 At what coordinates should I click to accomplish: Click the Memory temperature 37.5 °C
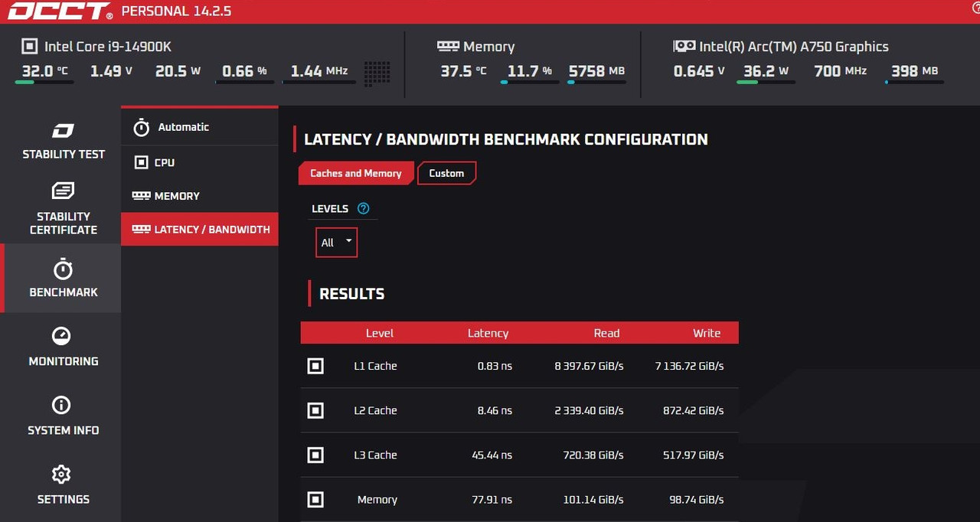point(463,70)
